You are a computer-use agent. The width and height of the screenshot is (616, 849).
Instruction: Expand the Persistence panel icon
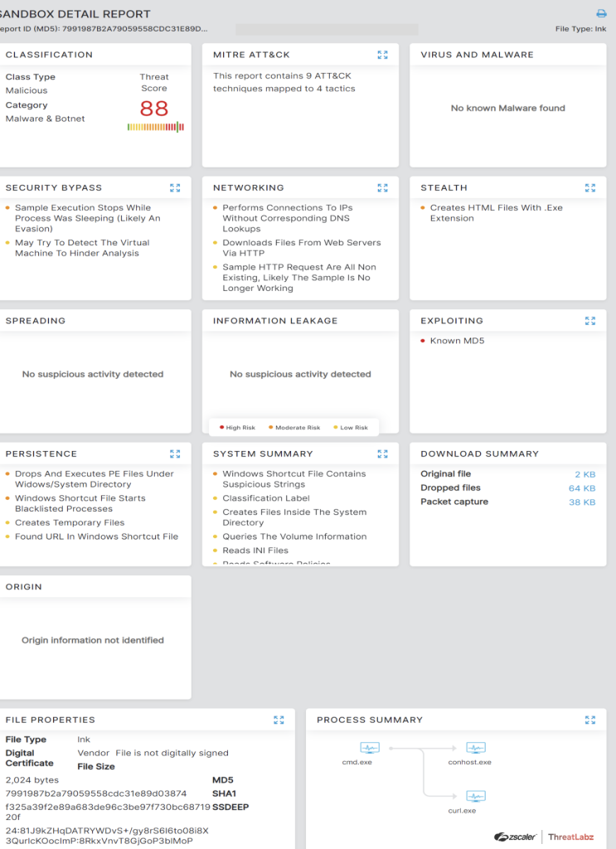175,454
